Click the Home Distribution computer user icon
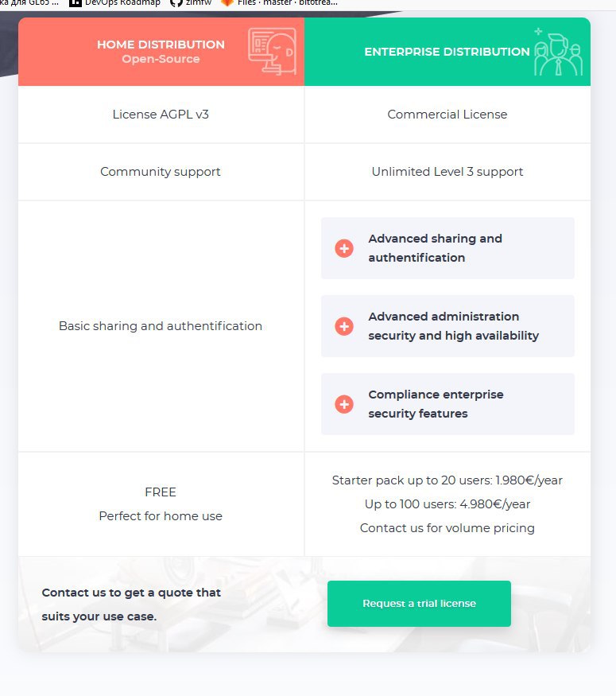Viewport: 616px width, 696px height. coord(271,52)
